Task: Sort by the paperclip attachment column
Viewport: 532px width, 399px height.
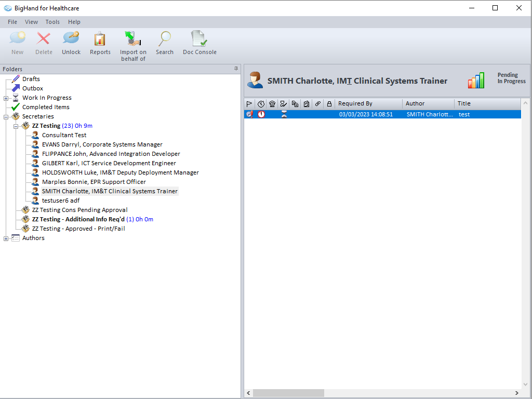Action: [318, 104]
